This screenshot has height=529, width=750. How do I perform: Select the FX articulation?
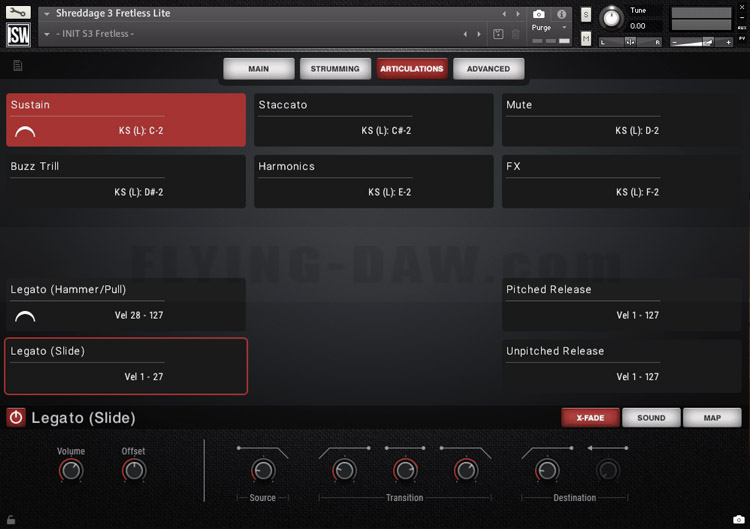[x=621, y=181]
